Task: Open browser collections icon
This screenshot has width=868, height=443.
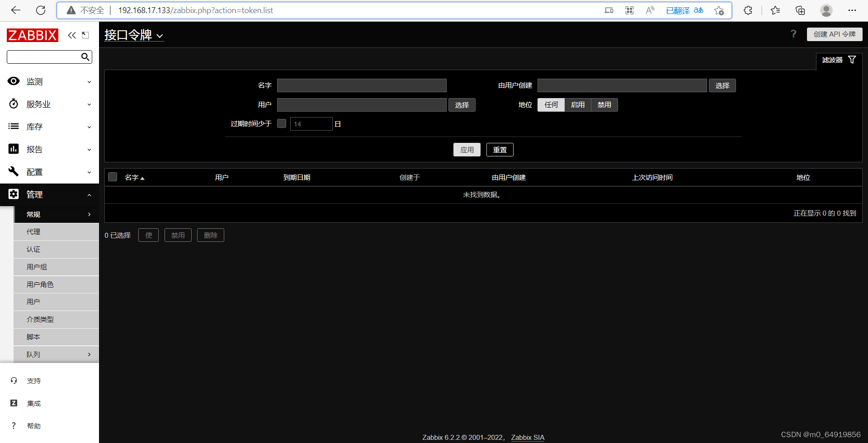Action: (800, 10)
